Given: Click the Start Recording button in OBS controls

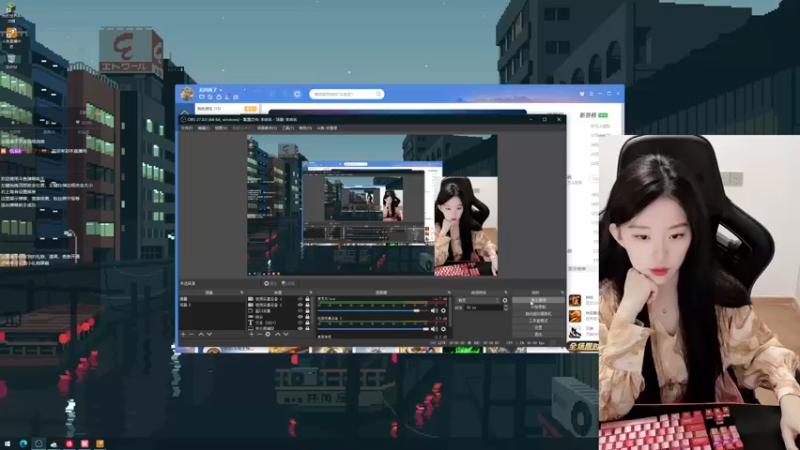Looking at the screenshot, I should 538,307.
